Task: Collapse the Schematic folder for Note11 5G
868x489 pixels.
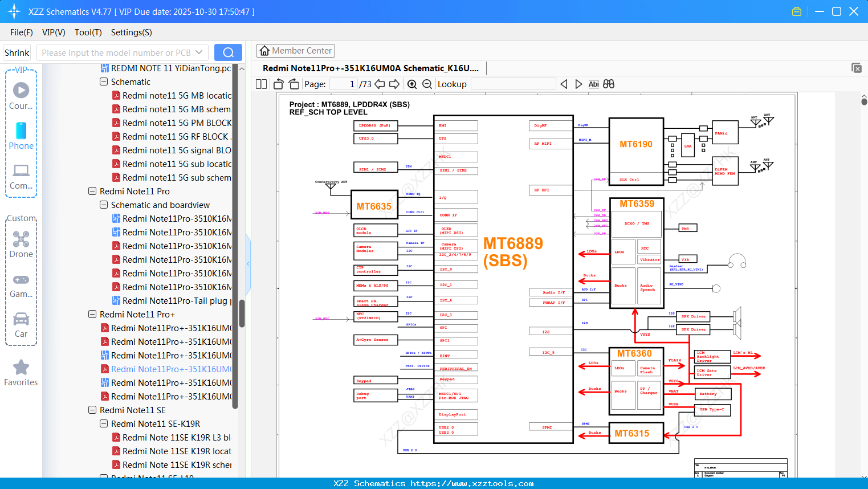Action: point(103,81)
